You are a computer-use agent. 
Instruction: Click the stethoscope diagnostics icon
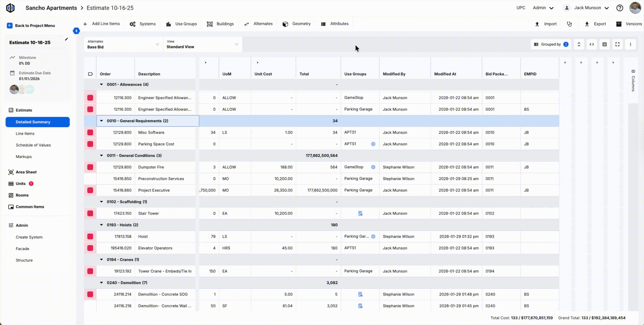tap(569, 24)
